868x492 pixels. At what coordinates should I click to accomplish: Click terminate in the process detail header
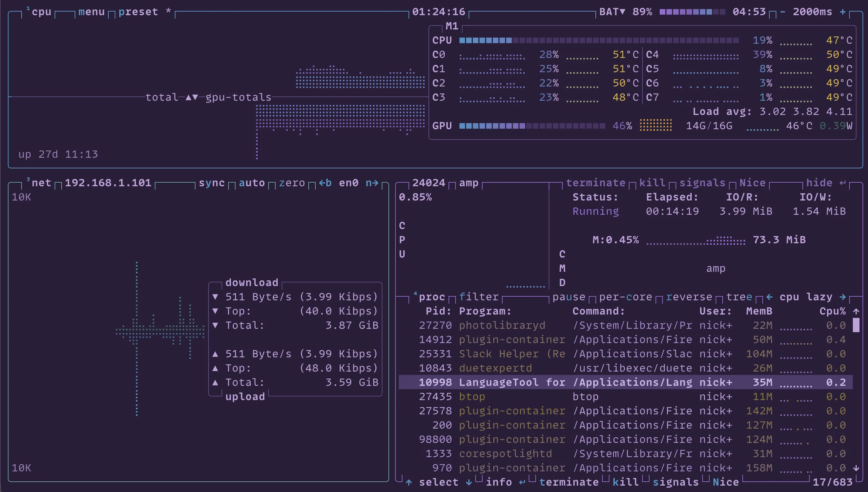point(595,183)
